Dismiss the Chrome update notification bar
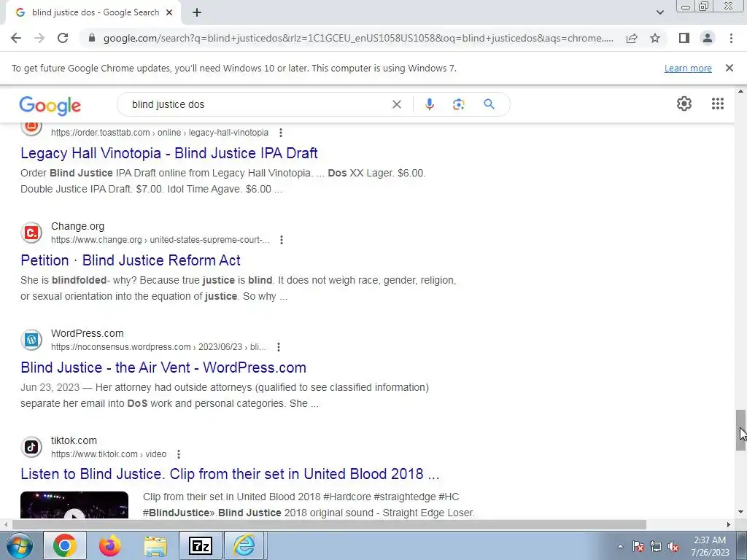Viewport: 747px width, 560px height. [x=729, y=68]
